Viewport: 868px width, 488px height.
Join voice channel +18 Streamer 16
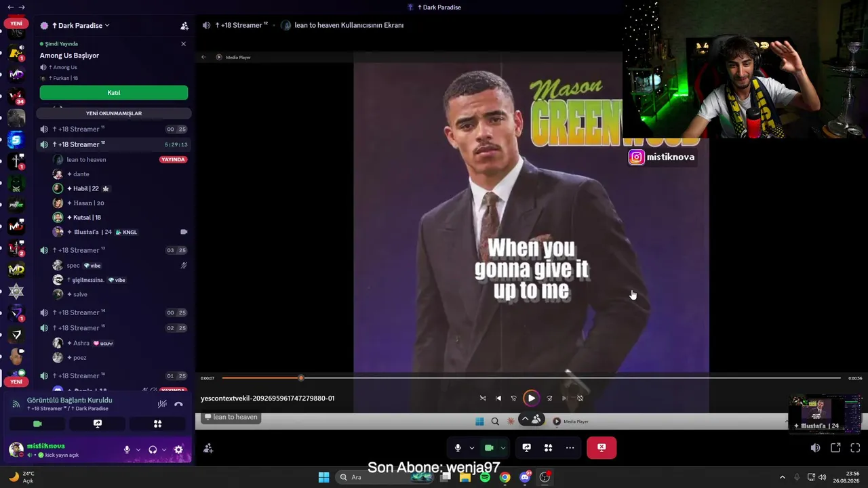click(x=114, y=375)
